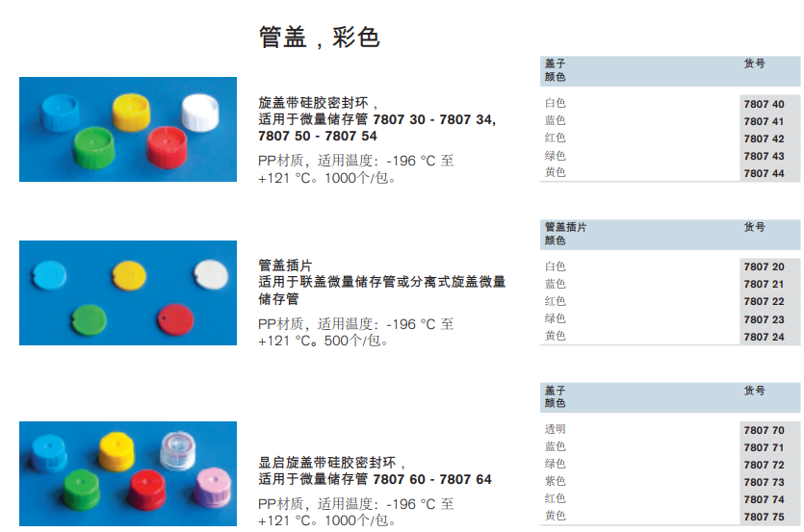This screenshot has height=532, width=804.
Task: Select item number 7807 70
Action: click(764, 430)
